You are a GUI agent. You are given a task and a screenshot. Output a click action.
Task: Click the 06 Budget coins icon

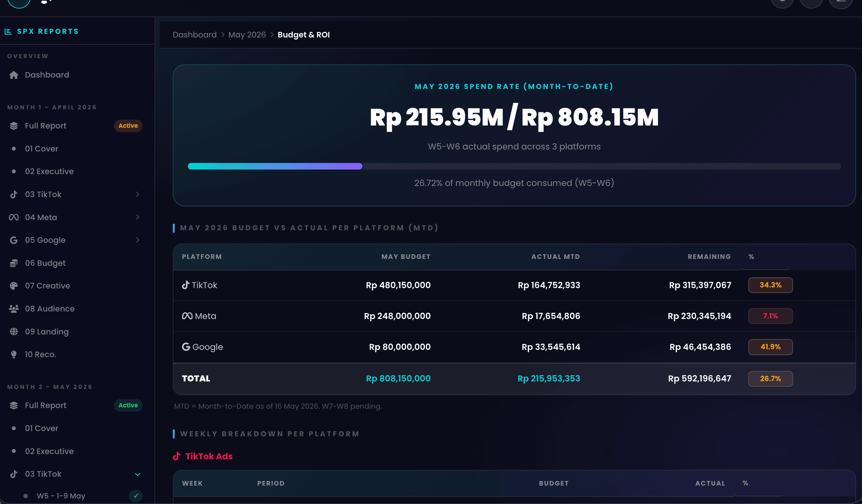click(x=14, y=263)
